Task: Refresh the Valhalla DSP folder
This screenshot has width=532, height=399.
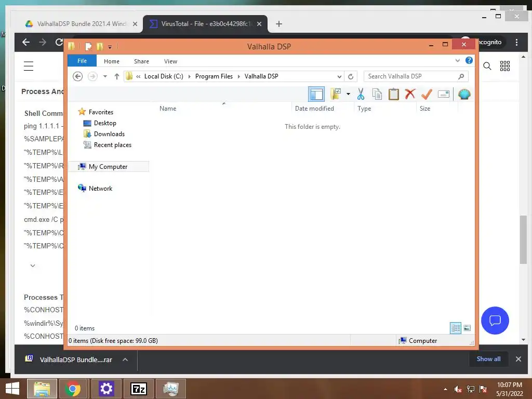Action: tap(351, 77)
